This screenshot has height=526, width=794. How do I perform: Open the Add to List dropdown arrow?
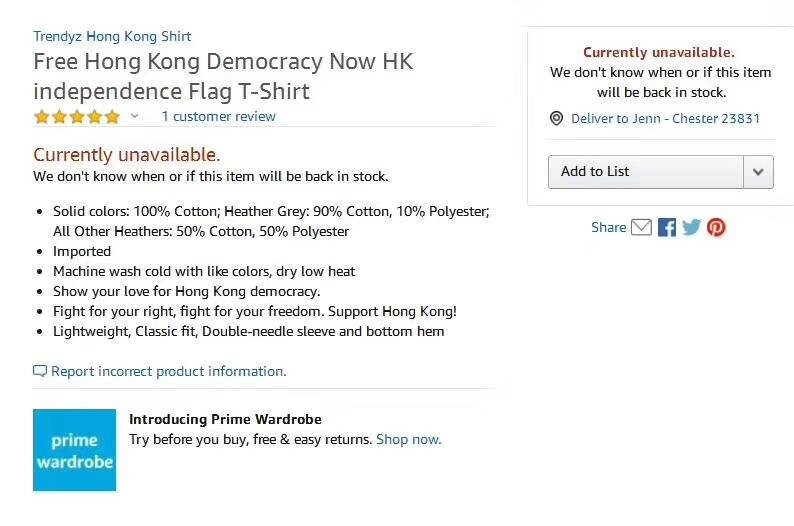pyautogui.click(x=758, y=172)
